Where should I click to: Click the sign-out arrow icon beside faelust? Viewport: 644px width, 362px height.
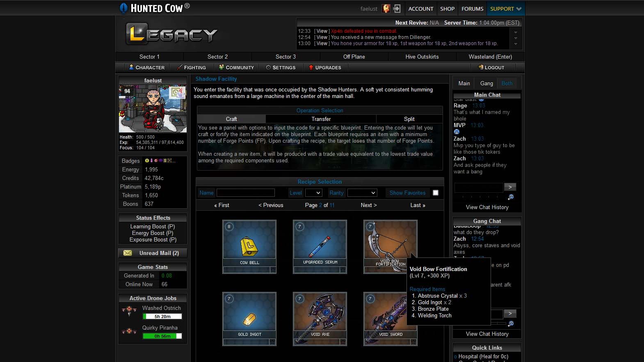tap(397, 9)
